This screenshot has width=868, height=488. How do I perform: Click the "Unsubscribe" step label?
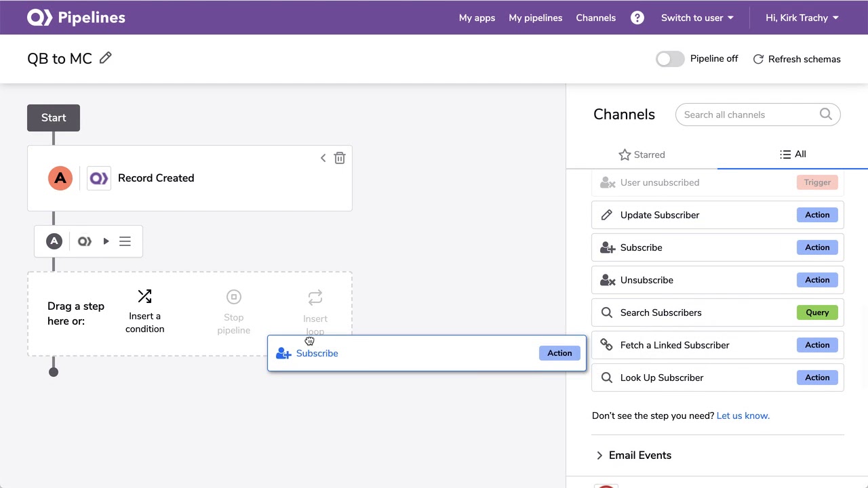647,280
